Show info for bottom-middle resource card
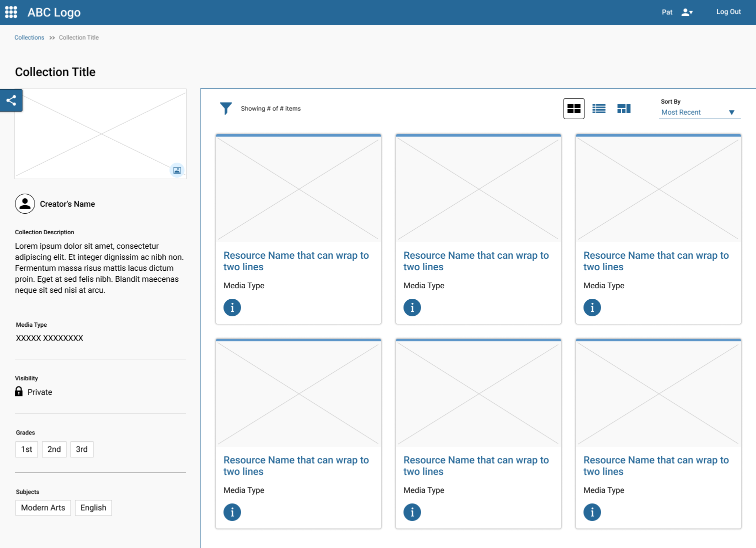This screenshot has height=548, width=756. (412, 512)
